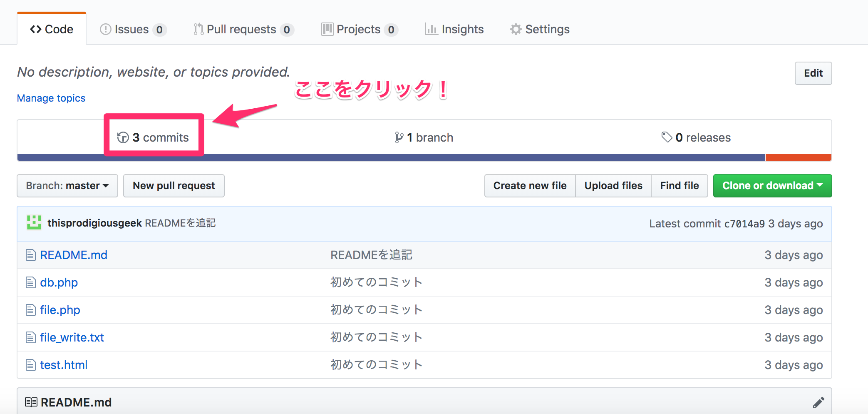Click the Settings tab gear icon
The image size is (868, 414).
point(516,29)
